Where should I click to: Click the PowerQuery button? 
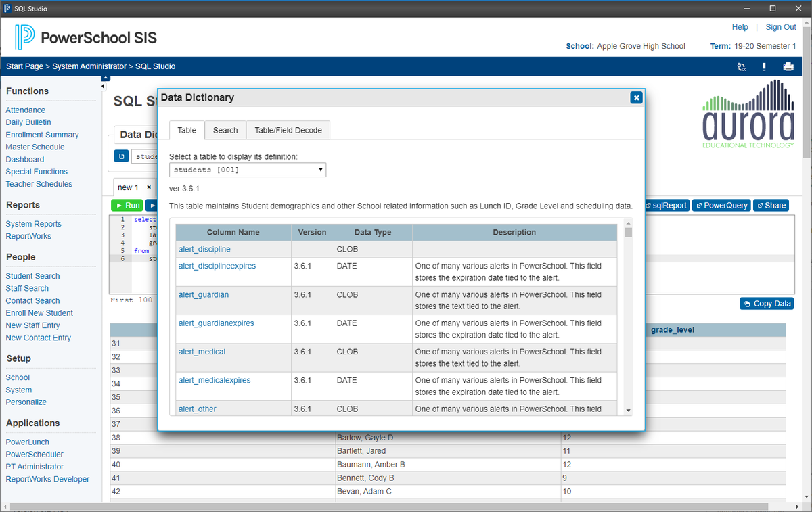[x=721, y=205]
